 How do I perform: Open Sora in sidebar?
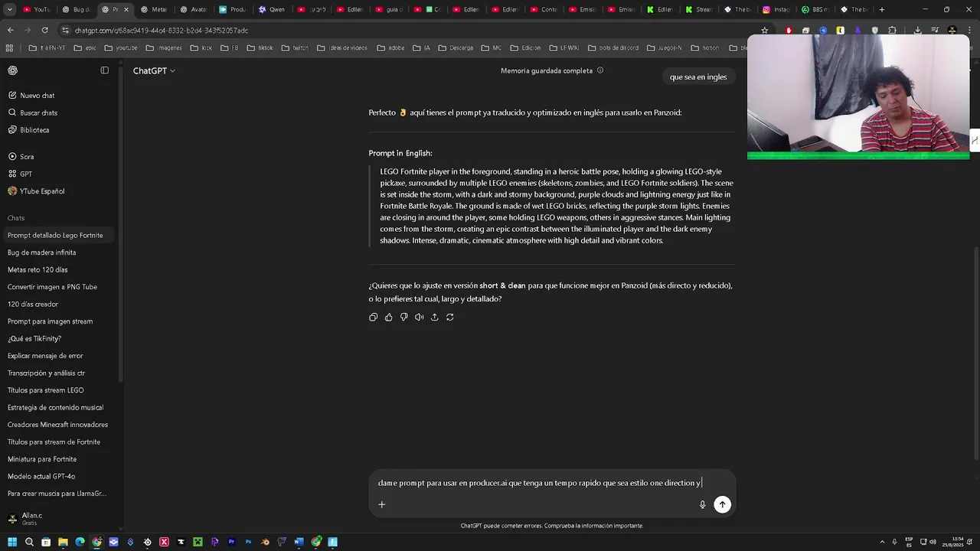[57, 157]
